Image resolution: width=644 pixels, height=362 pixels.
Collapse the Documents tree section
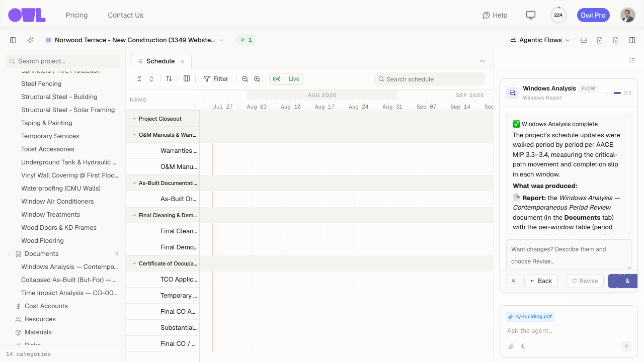coord(9,254)
